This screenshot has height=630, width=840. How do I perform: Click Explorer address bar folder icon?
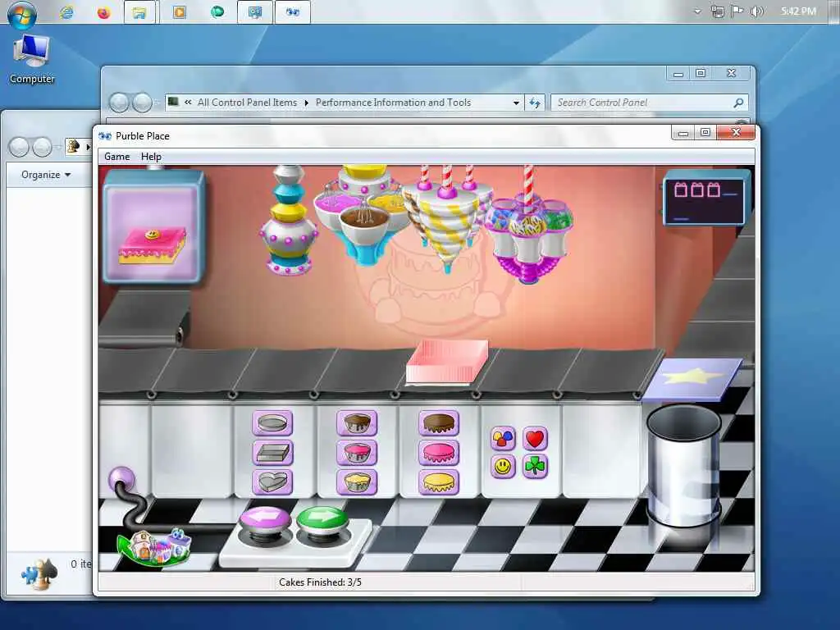click(73, 146)
